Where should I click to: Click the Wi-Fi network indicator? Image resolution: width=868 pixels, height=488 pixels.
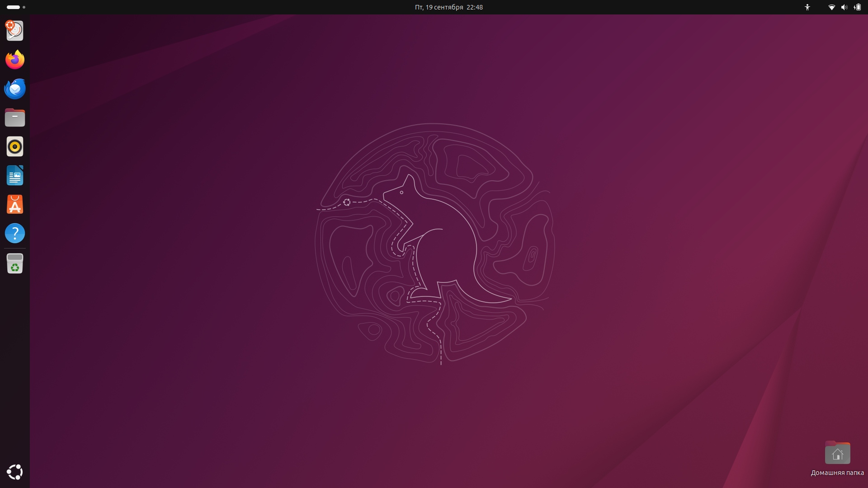pyautogui.click(x=831, y=7)
